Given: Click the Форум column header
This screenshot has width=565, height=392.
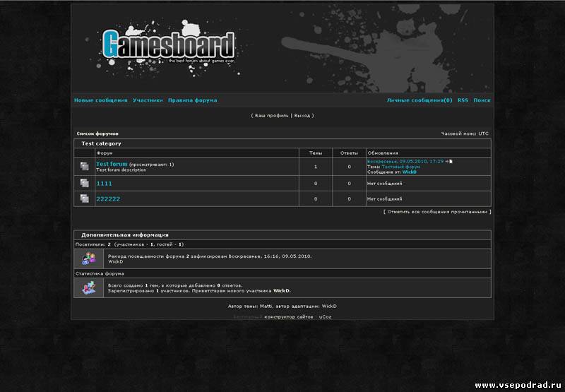Looking at the screenshot, I should point(105,153).
